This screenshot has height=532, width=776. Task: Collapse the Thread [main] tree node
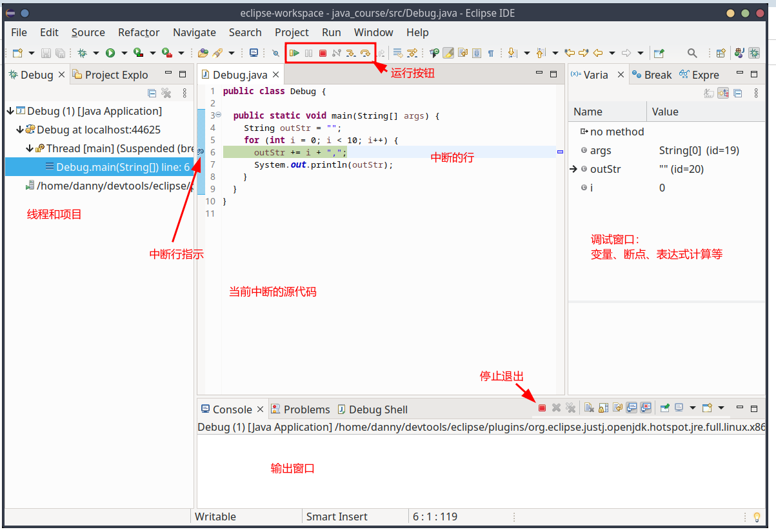[x=30, y=148]
